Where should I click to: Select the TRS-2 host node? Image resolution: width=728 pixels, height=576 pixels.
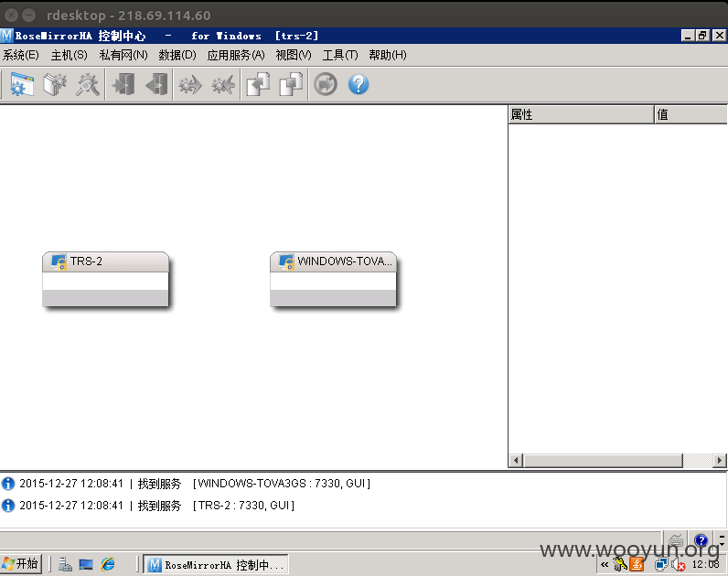coord(105,279)
